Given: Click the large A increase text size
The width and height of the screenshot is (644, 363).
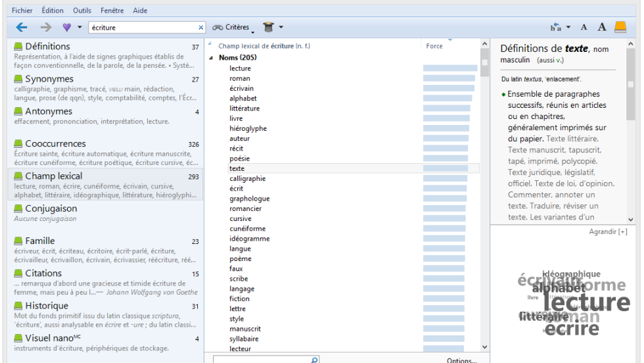Looking at the screenshot, I should tap(601, 27).
